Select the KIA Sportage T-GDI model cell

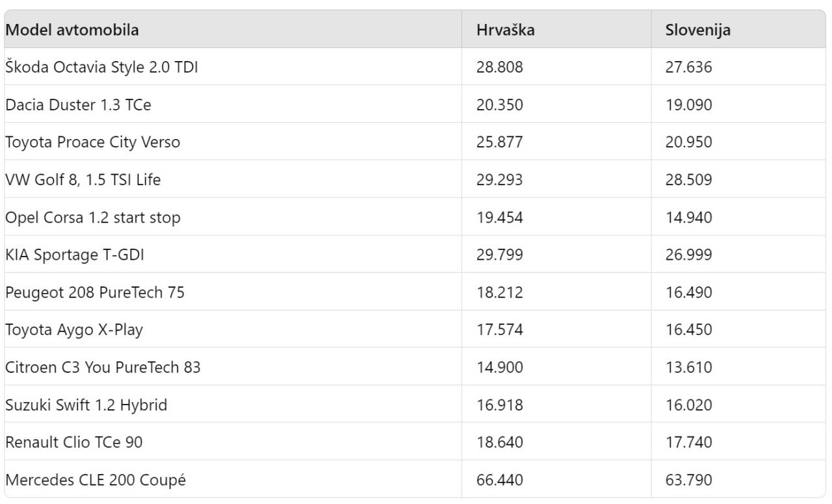pyautogui.click(x=75, y=255)
